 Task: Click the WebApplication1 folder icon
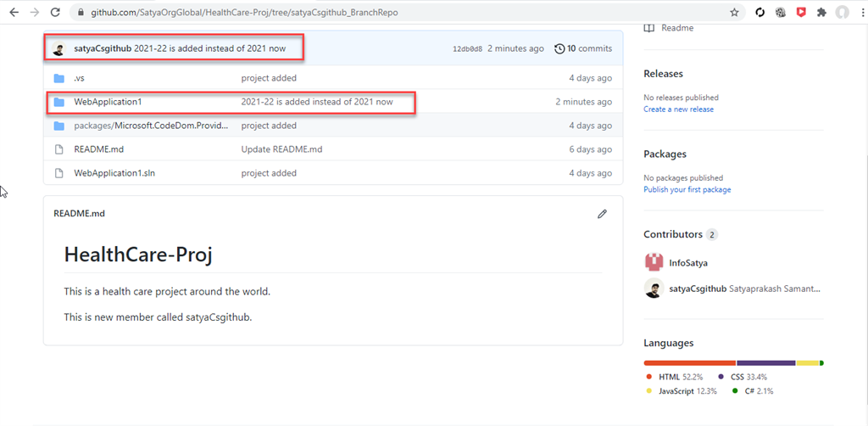[58, 102]
